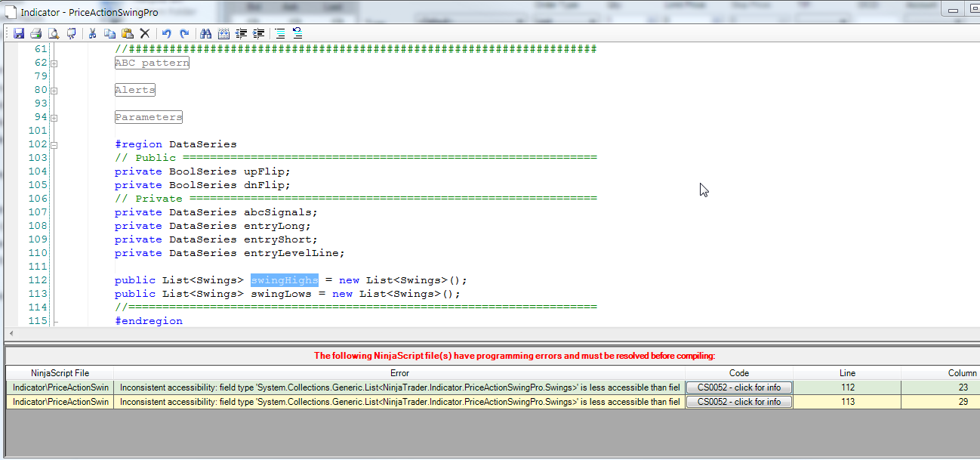980x460 pixels.
Task: Click the document icon in the title bar
Action: pos(11,12)
